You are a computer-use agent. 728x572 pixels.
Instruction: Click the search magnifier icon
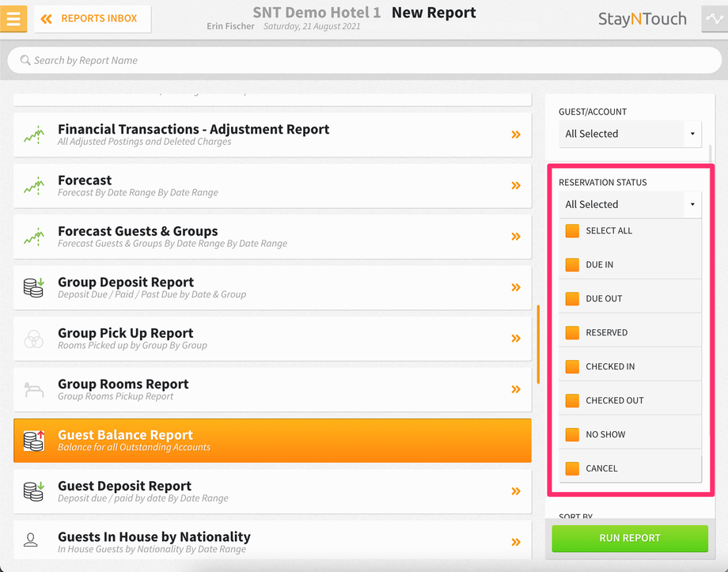point(25,60)
